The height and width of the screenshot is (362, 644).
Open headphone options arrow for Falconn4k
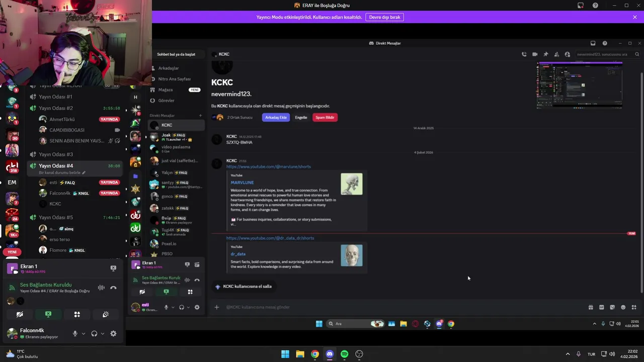click(x=103, y=333)
